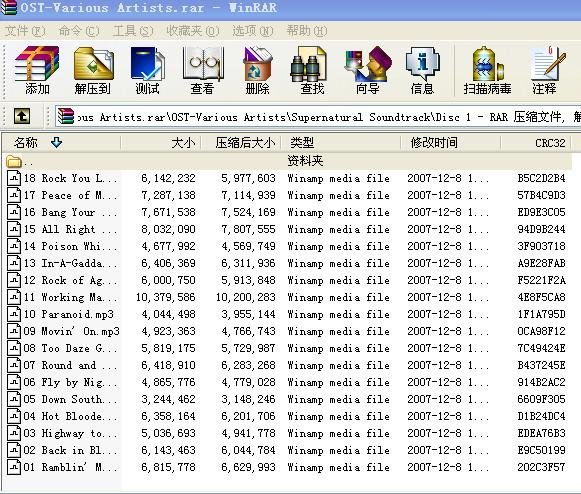
Task: Open the 收藏夹(O) menu
Action: (x=193, y=31)
